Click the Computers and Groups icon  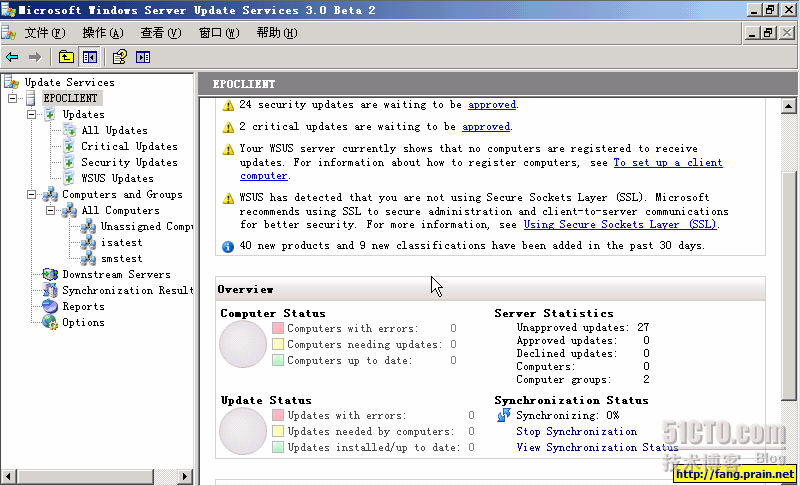(50, 194)
